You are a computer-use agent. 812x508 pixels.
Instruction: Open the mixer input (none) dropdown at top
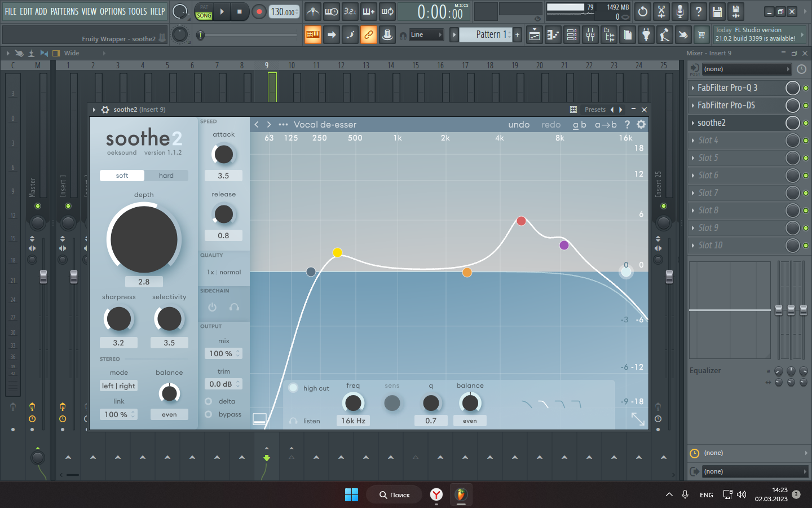point(747,69)
